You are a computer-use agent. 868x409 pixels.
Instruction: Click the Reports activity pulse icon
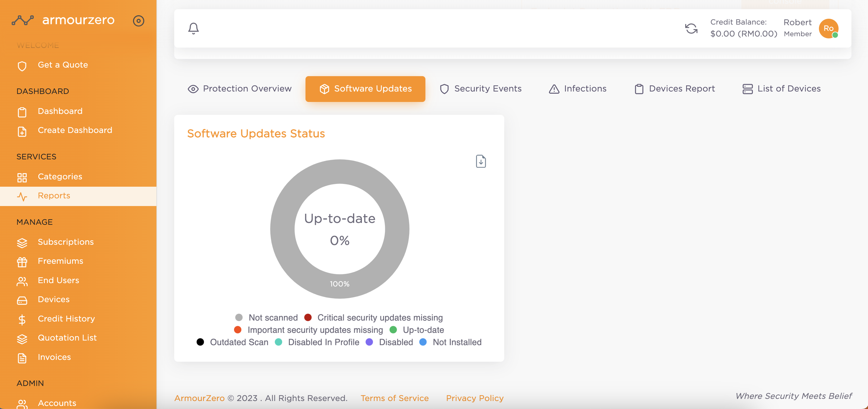coord(22,196)
